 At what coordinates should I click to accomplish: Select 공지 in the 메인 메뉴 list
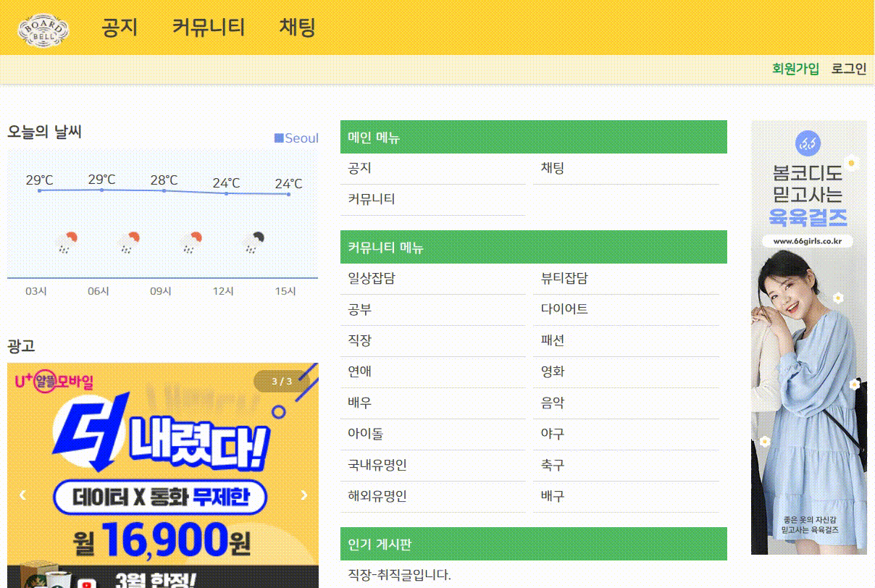point(432,169)
